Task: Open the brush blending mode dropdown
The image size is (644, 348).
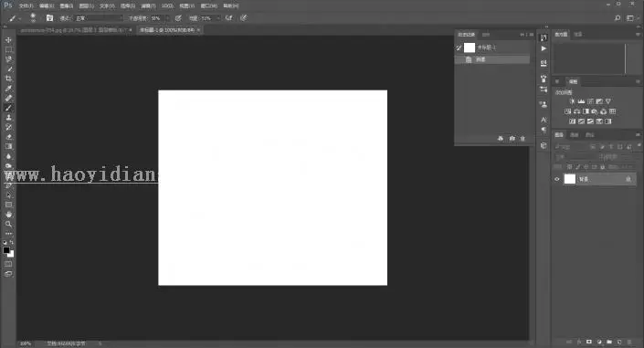Action: point(98,18)
